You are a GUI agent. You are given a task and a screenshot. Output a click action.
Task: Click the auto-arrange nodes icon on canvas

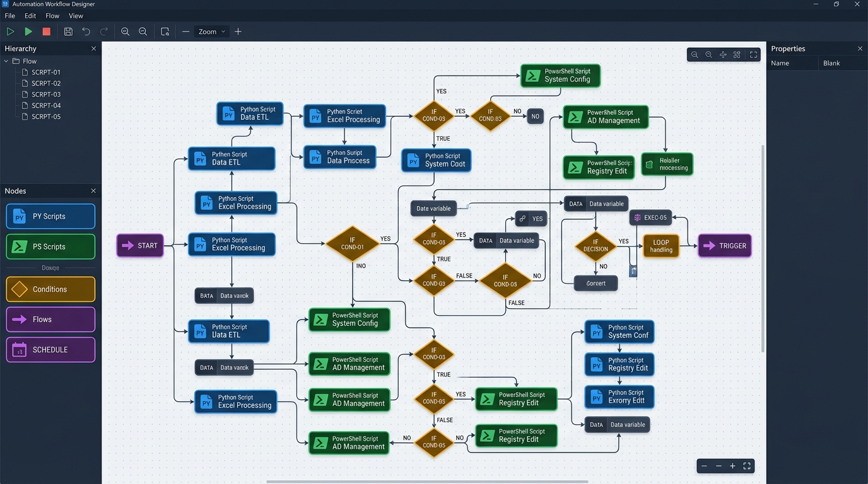tap(737, 55)
